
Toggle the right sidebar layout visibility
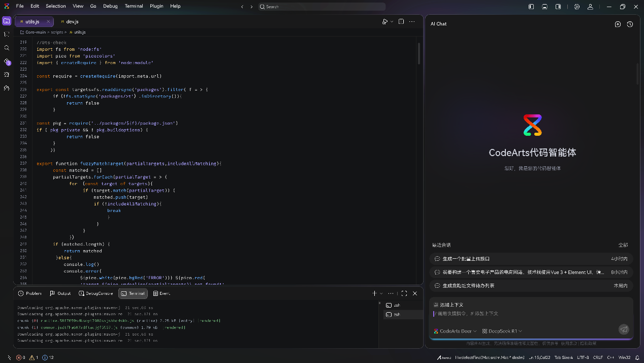pyautogui.click(x=558, y=7)
